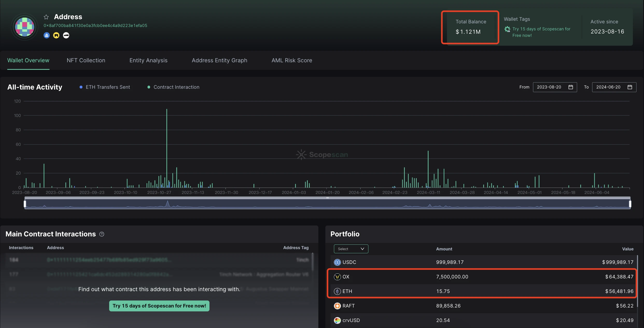Expand the From date calendar picker
Viewport: 644px width, 328px height.
coord(571,87)
